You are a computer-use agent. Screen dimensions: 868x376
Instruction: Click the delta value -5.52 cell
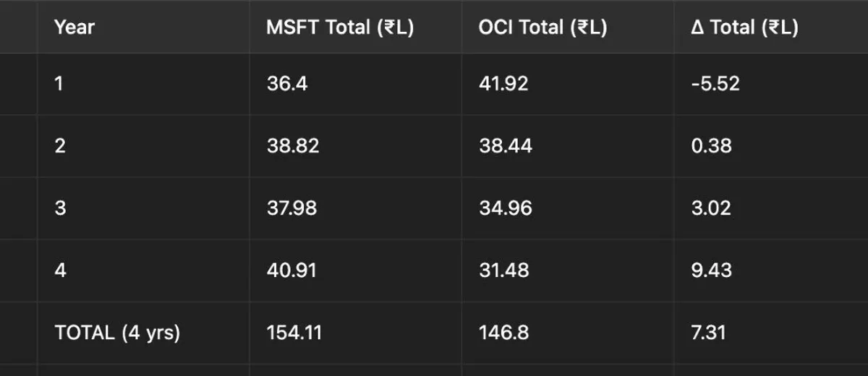point(715,84)
